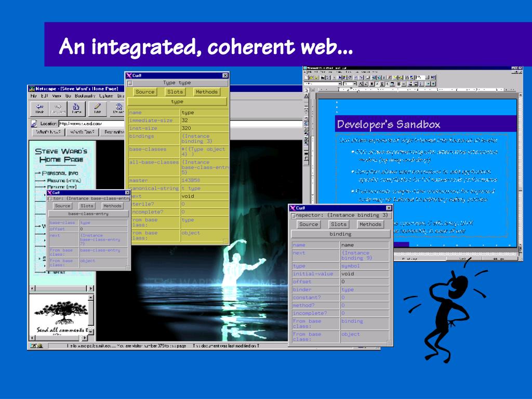
Task: Open the File menu in Netscape
Action: coord(33,96)
